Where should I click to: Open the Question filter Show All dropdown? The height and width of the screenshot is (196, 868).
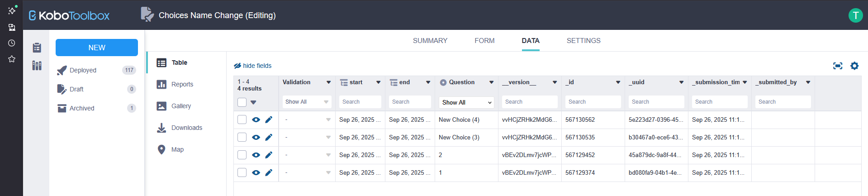click(x=466, y=102)
